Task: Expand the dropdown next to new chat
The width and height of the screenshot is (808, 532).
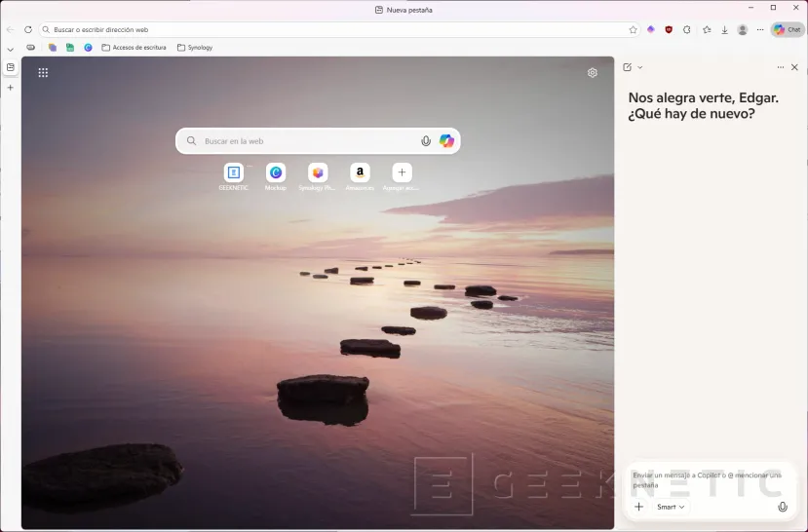Action: click(x=640, y=67)
